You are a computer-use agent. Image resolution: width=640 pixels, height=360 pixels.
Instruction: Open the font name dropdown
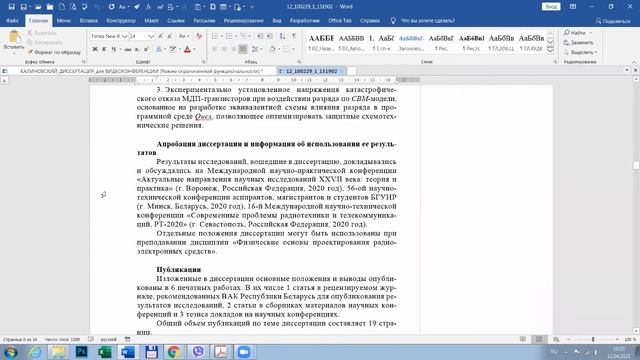[x=124, y=36]
